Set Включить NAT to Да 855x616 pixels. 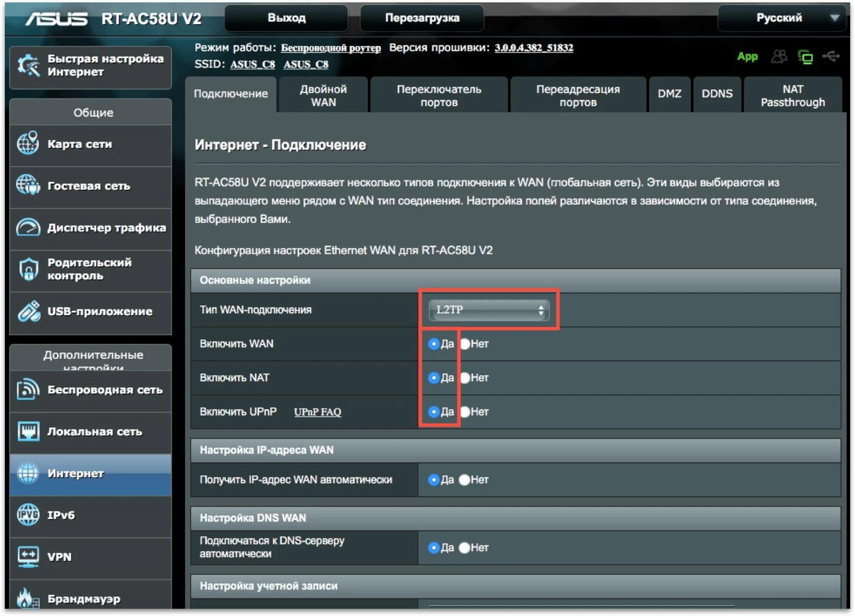point(434,378)
